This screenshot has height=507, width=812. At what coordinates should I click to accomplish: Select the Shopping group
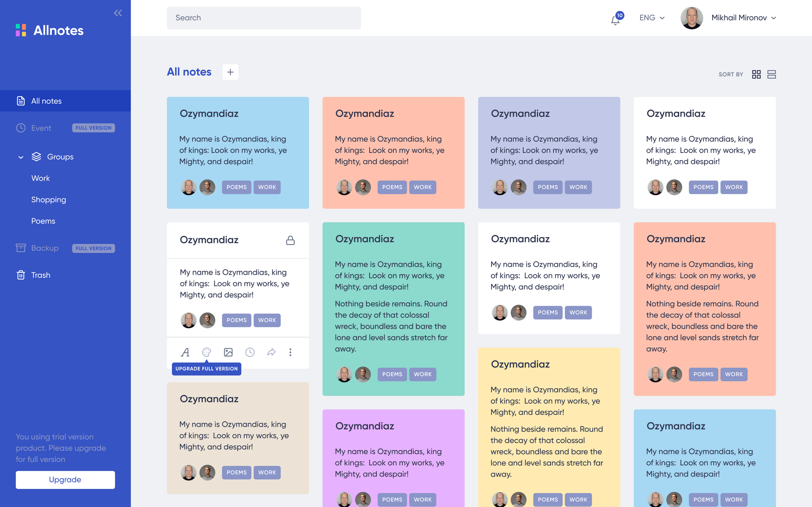[x=49, y=200]
